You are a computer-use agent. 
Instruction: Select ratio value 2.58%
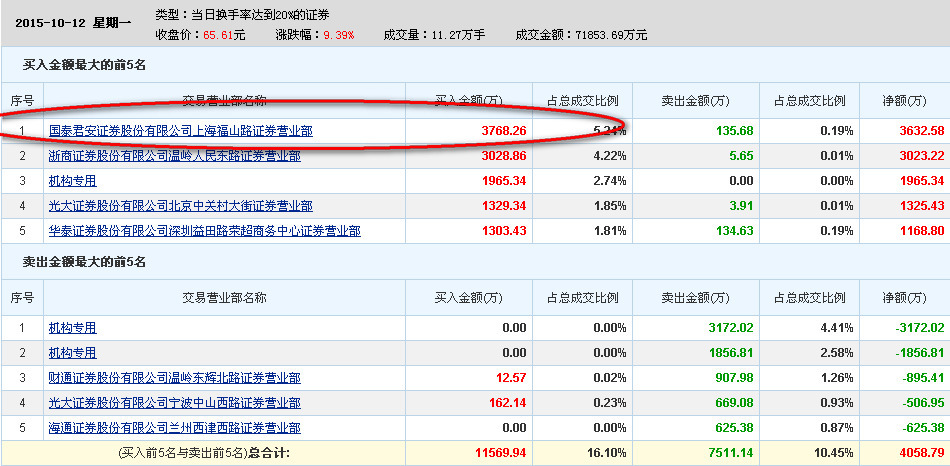837,353
